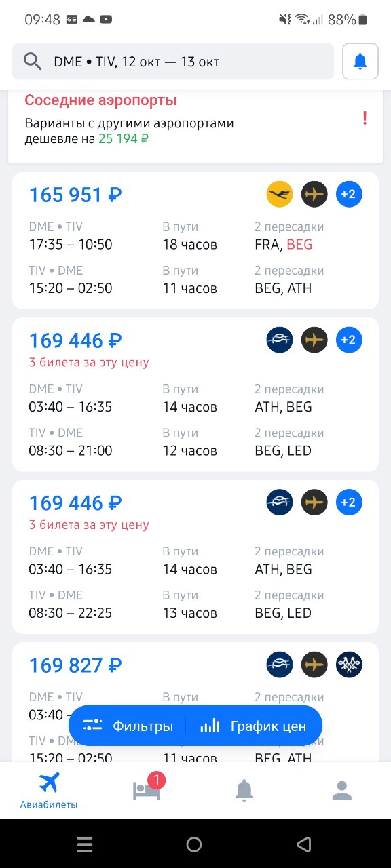391x868 pixels.
Task: Tap the bell subscription icon beside search
Action: point(360,62)
